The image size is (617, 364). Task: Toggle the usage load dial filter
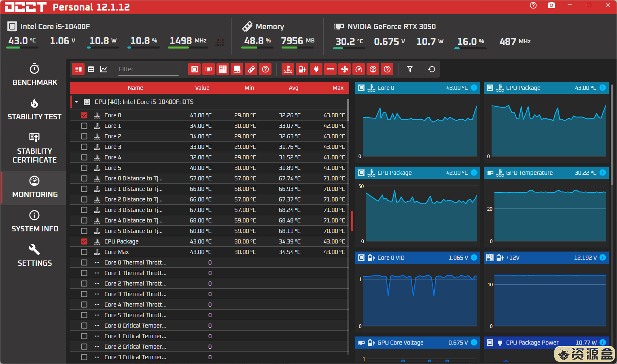coord(373,69)
